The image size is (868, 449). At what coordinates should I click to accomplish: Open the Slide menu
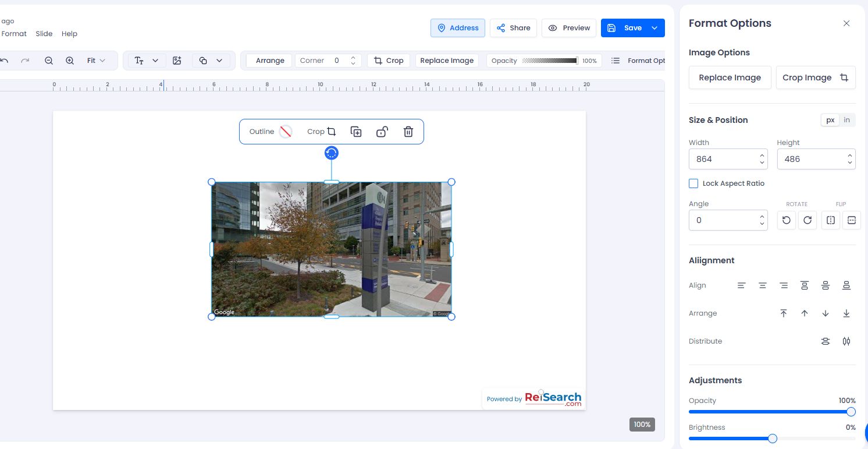coord(44,34)
